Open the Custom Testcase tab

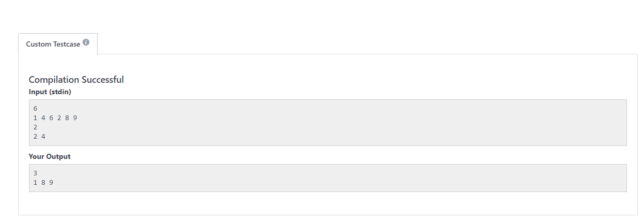pyautogui.click(x=58, y=44)
